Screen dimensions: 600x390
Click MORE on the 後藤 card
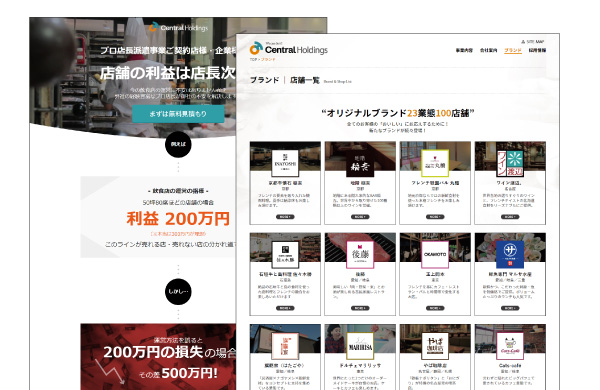pyautogui.click(x=360, y=308)
